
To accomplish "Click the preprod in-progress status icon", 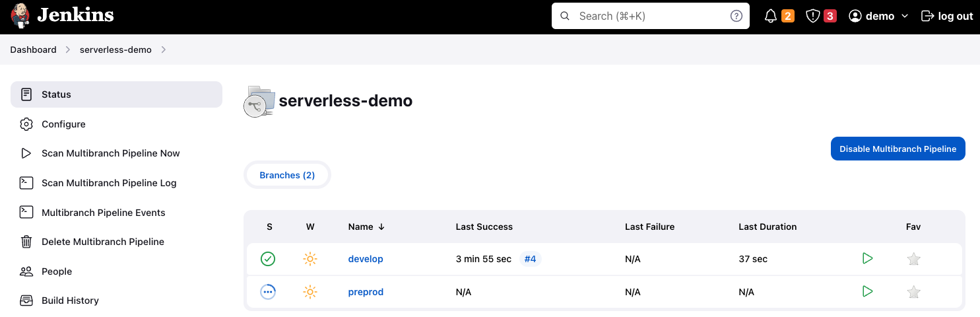I will 268,292.
